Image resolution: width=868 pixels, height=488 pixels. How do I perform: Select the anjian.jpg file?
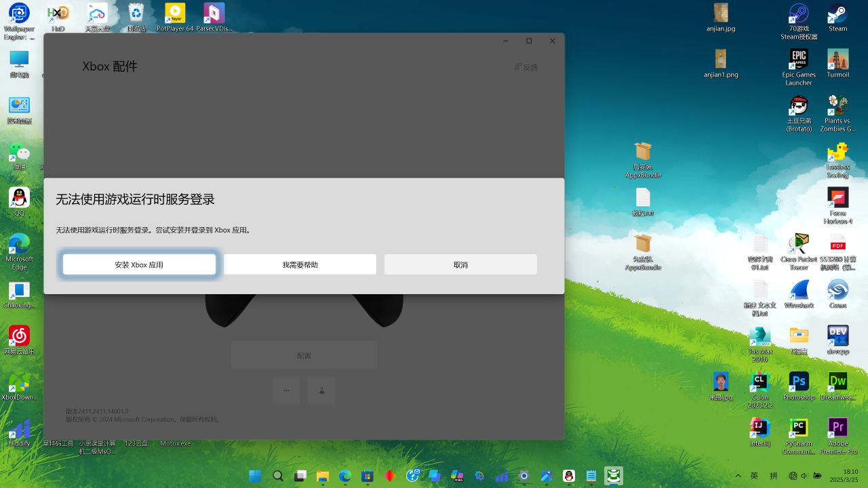[x=720, y=18]
